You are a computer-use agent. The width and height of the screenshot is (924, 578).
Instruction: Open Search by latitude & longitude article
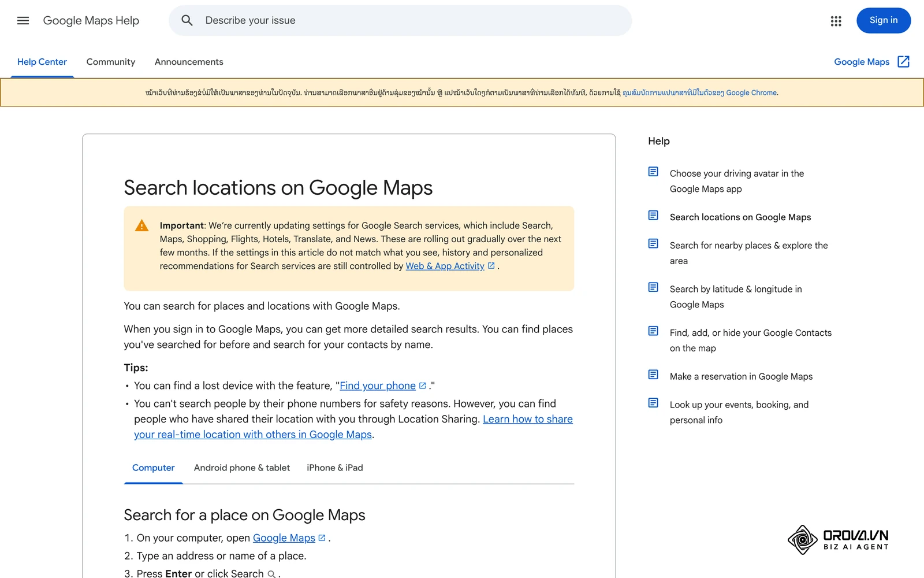pos(736,297)
